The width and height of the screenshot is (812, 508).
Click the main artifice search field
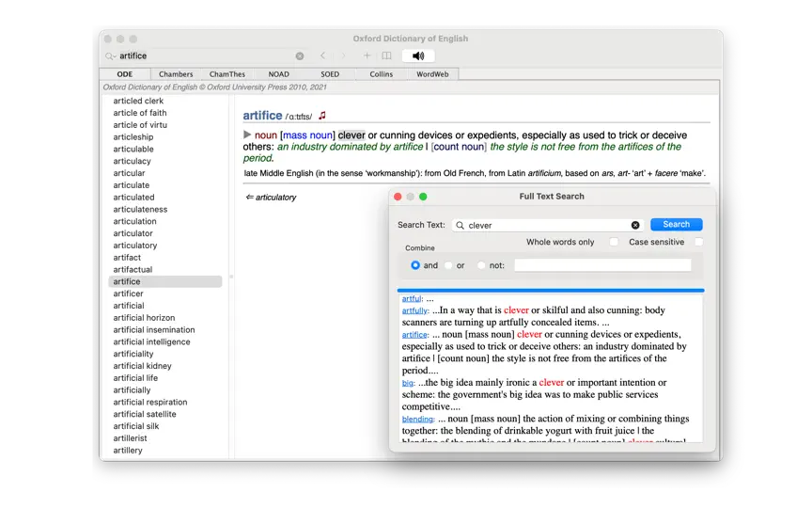click(205, 56)
